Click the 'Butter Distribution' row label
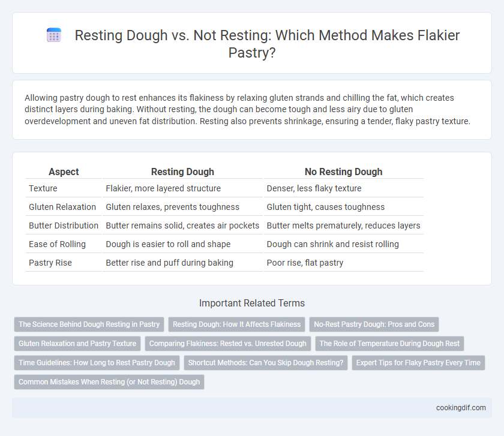 [x=64, y=225]
